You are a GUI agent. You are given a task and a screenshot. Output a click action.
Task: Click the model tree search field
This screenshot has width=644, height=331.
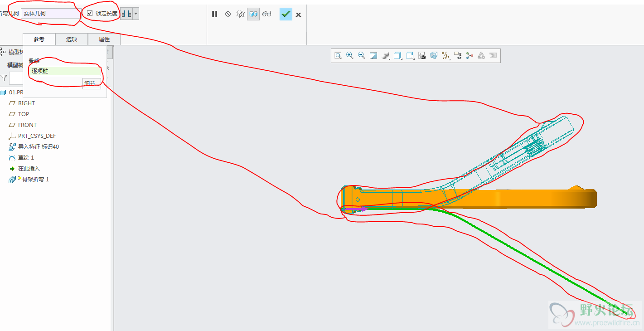click(x=16, y=78)
